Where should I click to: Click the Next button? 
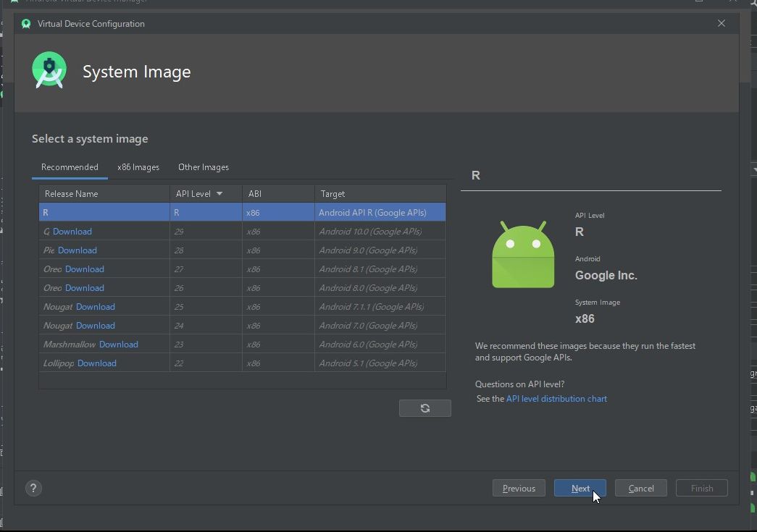[x=580, y=488]
